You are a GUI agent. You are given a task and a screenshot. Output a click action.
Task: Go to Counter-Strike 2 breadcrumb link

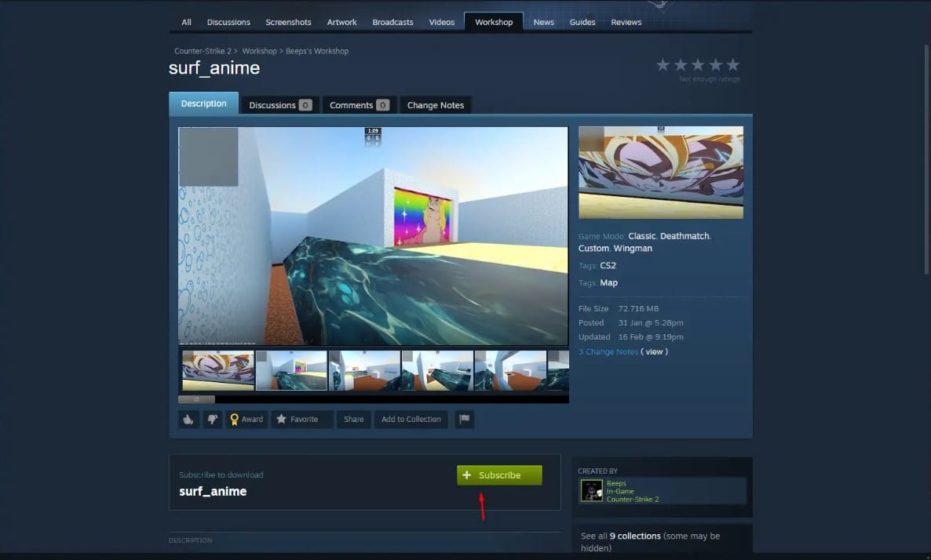(203, 51)
